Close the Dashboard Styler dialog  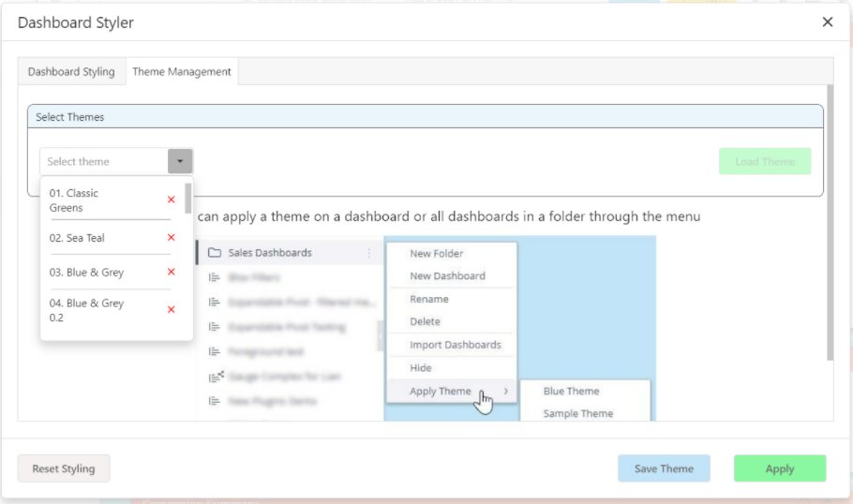(827, 22)
